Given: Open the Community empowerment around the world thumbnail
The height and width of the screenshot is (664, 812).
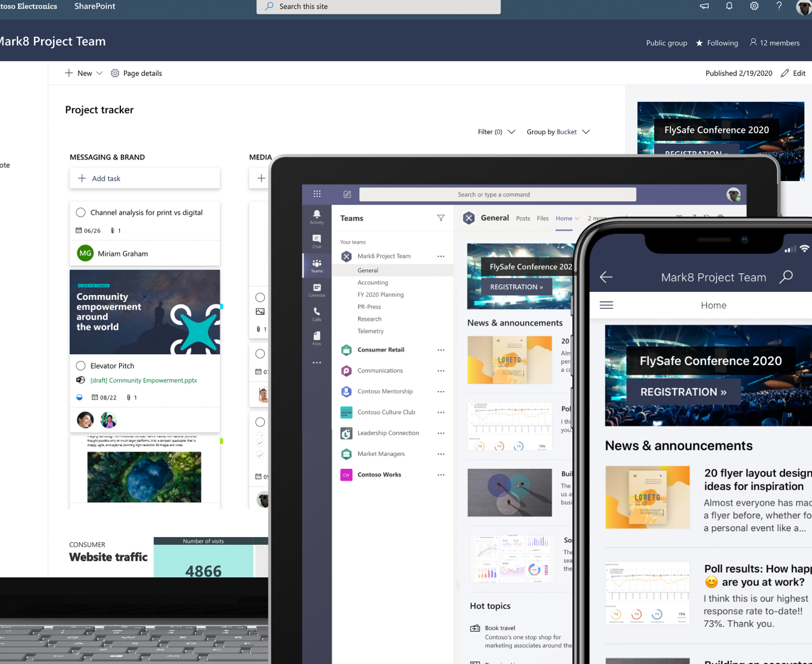Looking at the screenshot, I should click(x=145, y=312).
